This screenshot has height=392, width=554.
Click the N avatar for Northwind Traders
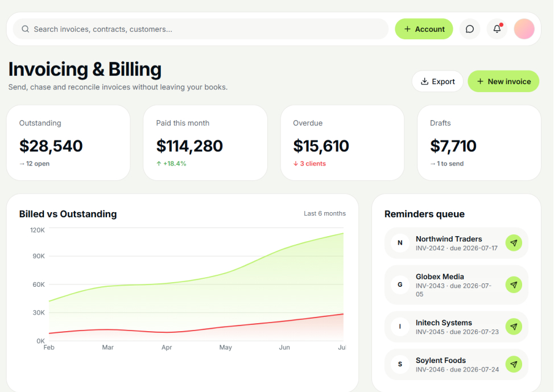400,243
